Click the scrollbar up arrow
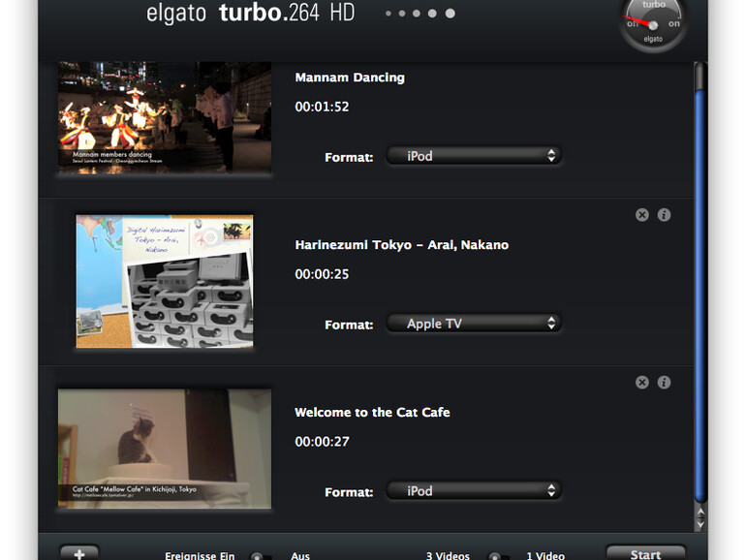 coord(700,513)
